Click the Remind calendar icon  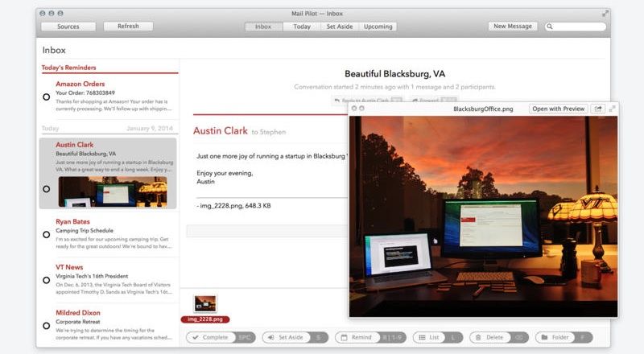pyautogui.click(x=345, y=337)
